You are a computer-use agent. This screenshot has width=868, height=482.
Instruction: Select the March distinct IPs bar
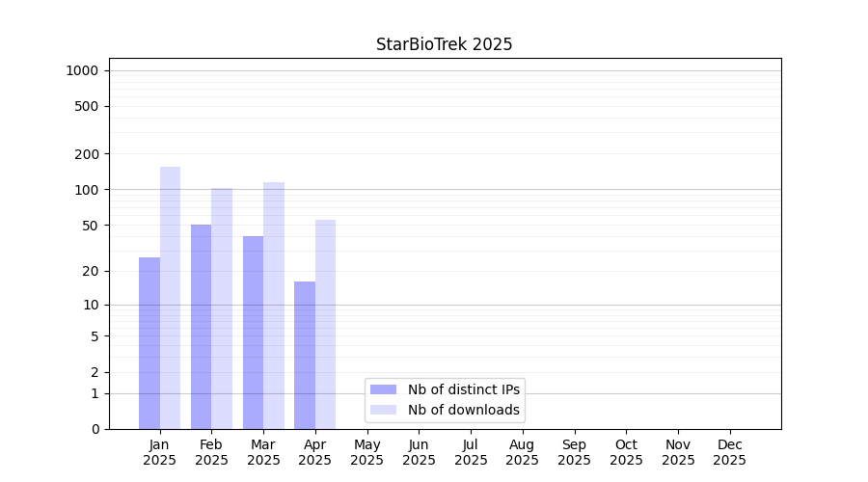pos(253,333)
